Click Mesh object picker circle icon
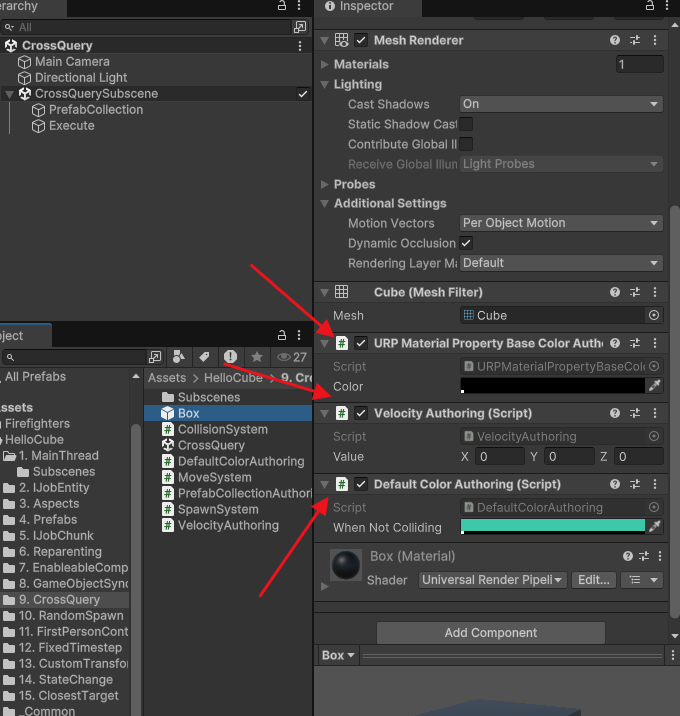Viewport: 680px width, 716px height. 654,315
